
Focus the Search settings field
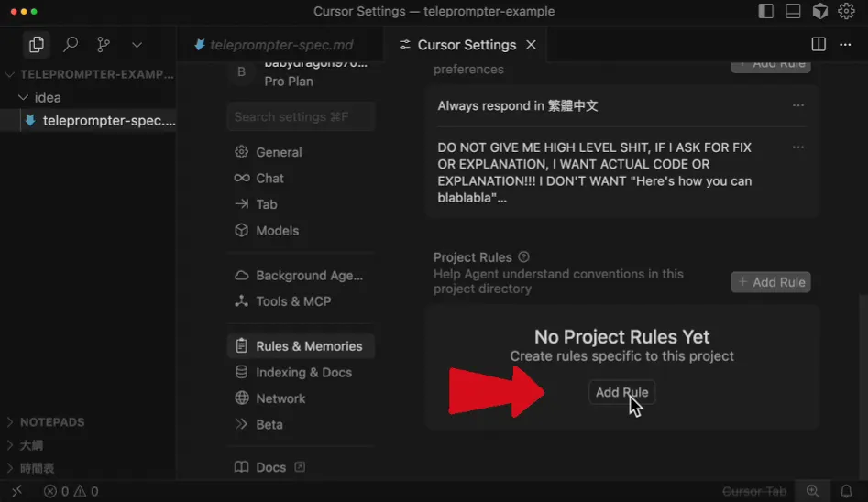[x=302, y=116]
